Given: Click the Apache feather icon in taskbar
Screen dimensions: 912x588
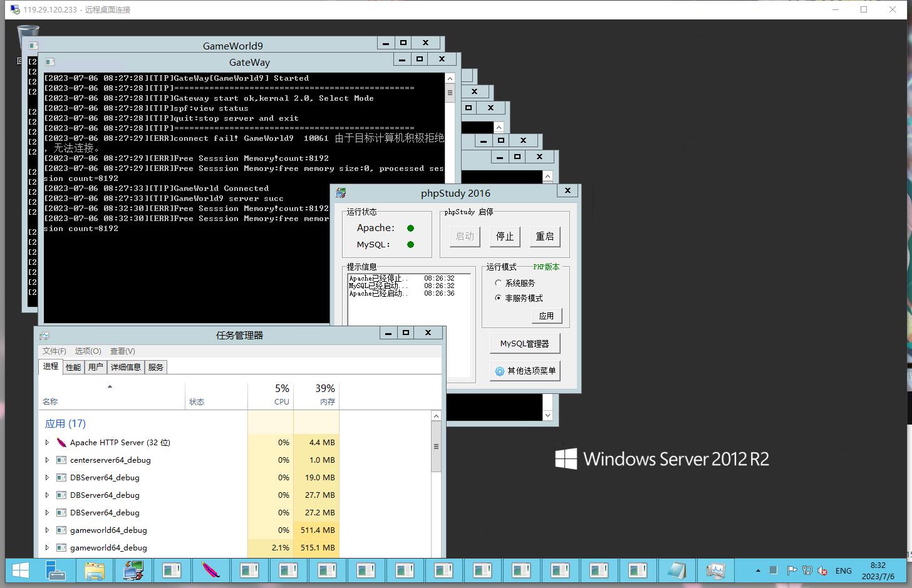Looking at the screenshot, I should click(210, 570).
